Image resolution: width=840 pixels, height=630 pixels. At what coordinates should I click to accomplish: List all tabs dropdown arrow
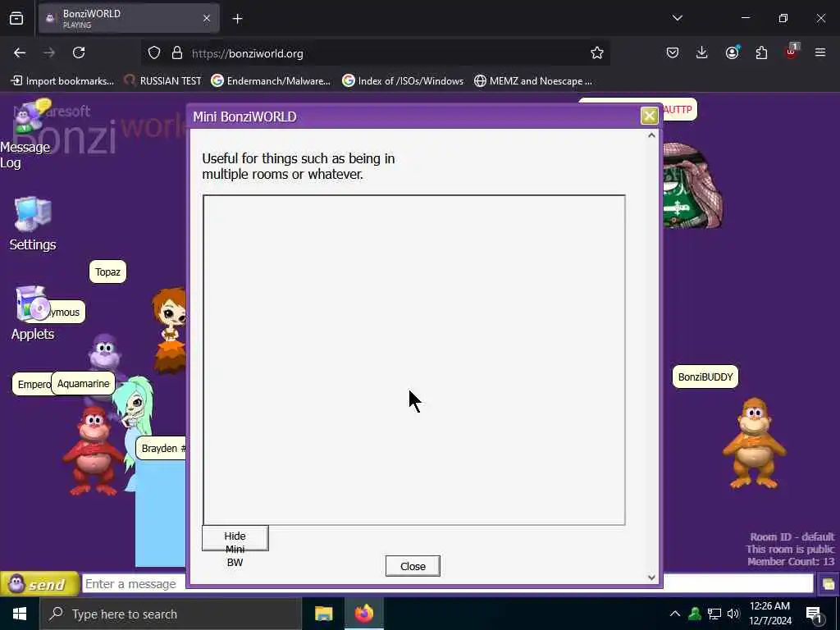(x=677, y=18)
